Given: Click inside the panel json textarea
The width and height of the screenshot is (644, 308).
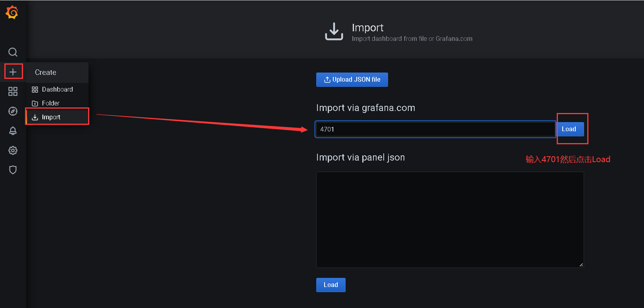Looking at the screenshot, I should [x=450, y=220].
